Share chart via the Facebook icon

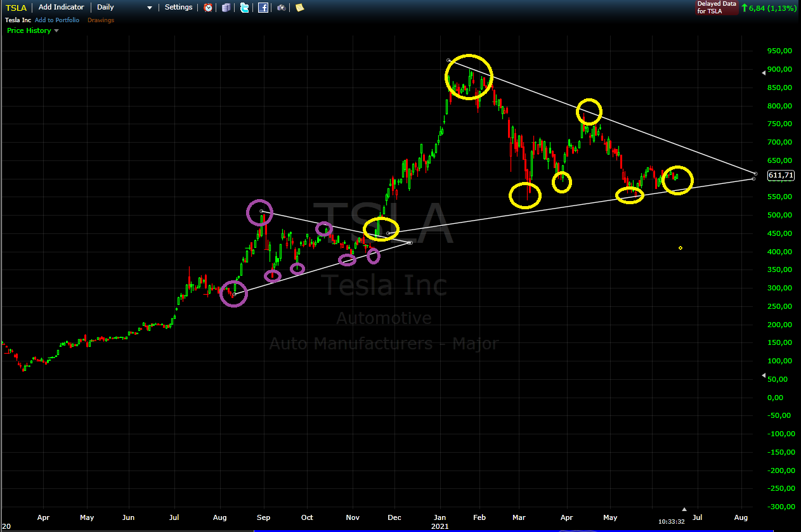263,8
